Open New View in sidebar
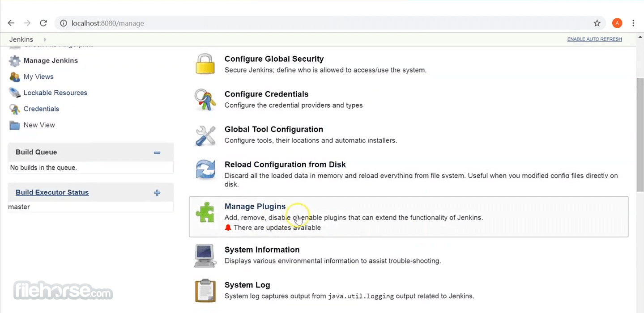Screen dimensions: 644x313 click(x=39, y=125)
